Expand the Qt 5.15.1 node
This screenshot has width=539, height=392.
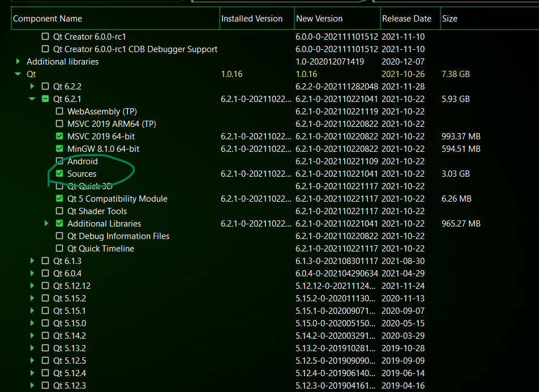[32, 310]
